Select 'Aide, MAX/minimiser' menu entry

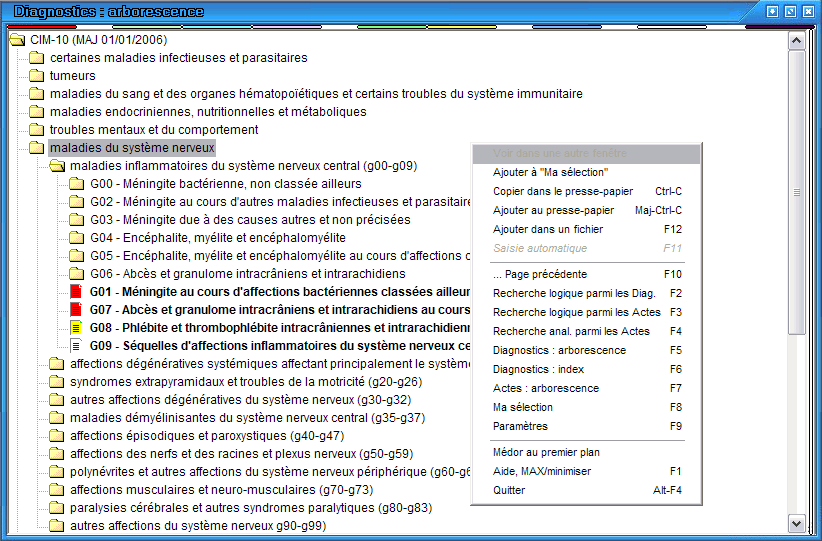tap(586, 471)
